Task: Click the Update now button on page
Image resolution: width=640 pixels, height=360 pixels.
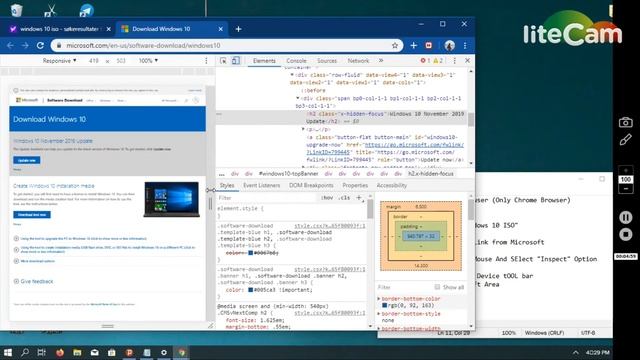Action: pyautogui.click(x=27, y=160)
